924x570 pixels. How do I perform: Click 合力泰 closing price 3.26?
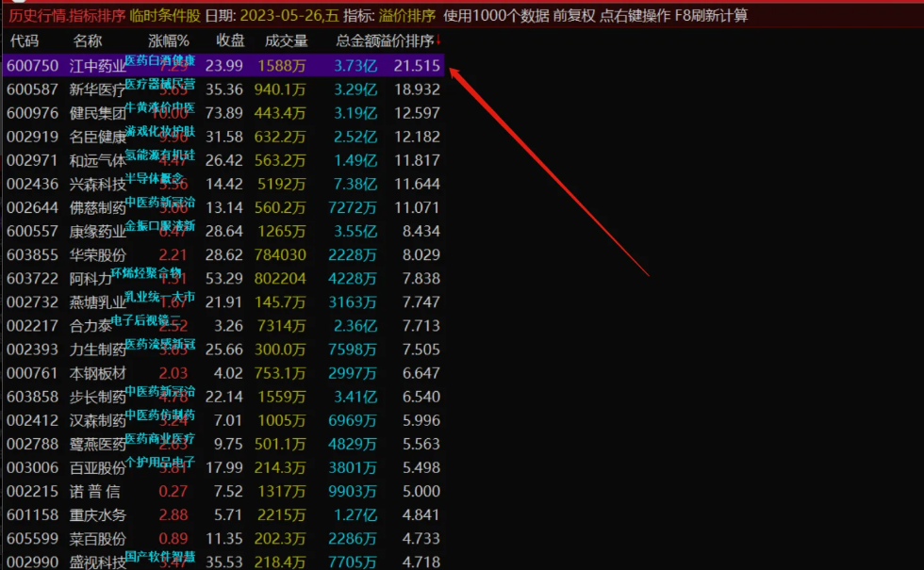[228, 326]
